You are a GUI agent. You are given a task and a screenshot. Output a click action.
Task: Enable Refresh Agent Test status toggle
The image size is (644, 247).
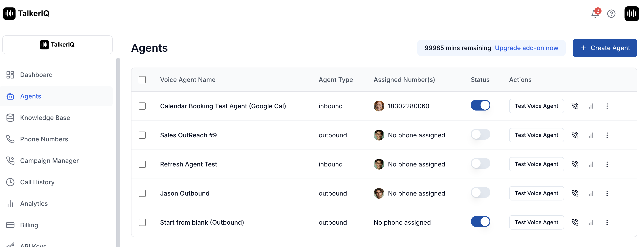point(480,163)
